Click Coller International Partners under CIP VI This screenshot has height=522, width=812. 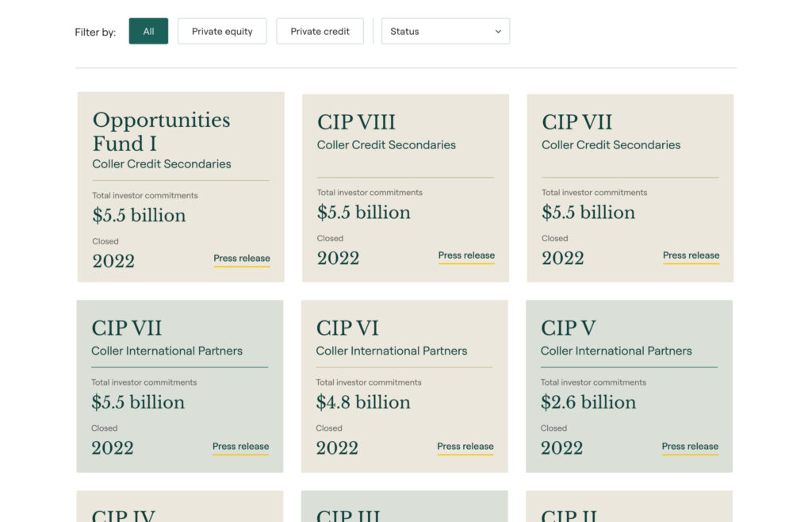(x=392, y=351)
